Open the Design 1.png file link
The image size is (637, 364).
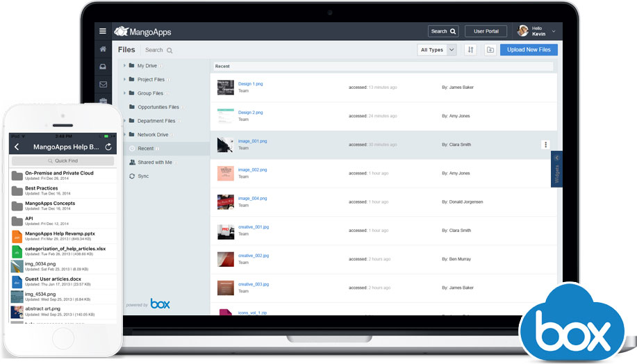[250, 83]
